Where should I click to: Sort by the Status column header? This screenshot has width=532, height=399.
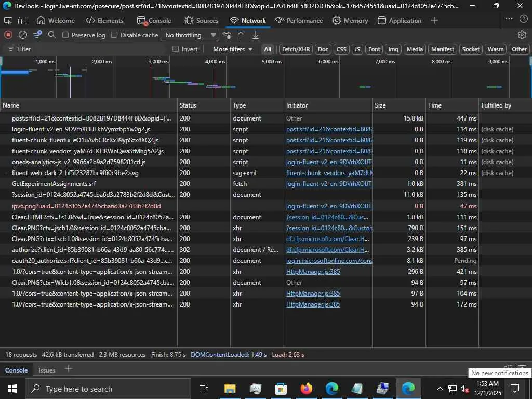tap(204, 105)
